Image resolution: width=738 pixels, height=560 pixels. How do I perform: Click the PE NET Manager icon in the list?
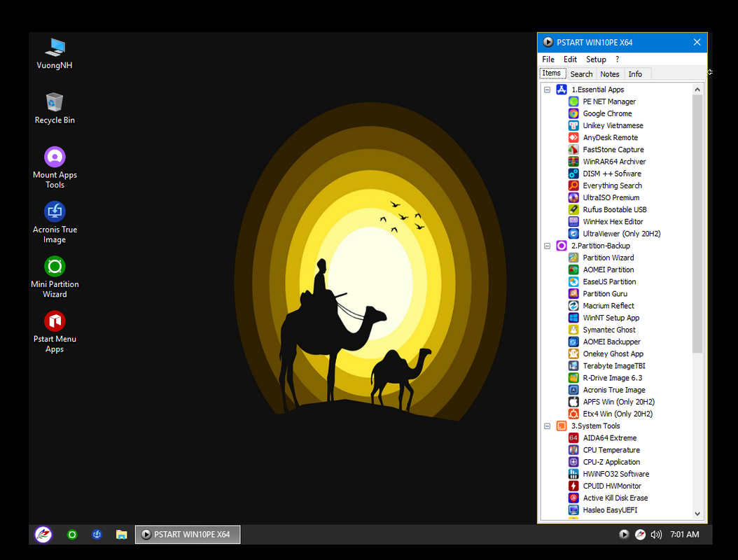click(x=573, y=101)
